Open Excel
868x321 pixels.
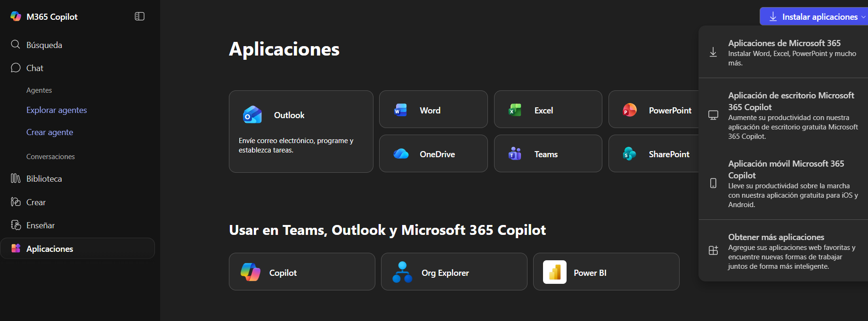pos(548,109)
